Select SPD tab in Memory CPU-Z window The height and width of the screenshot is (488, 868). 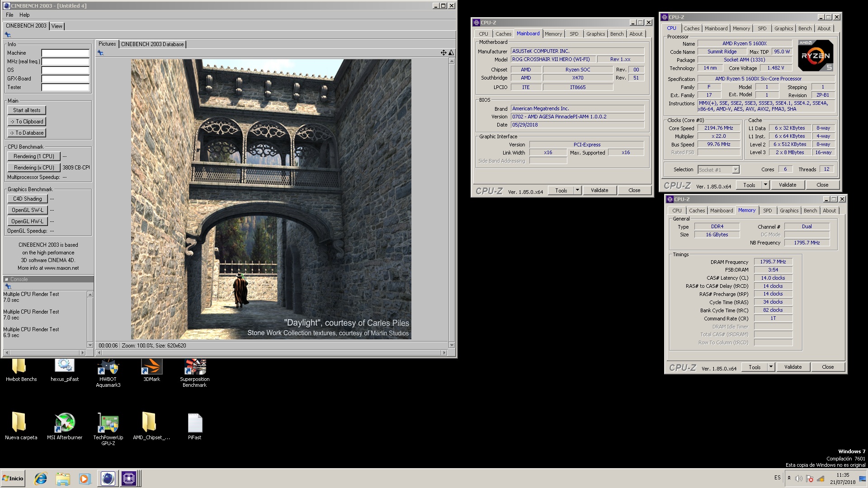point(767,211)
